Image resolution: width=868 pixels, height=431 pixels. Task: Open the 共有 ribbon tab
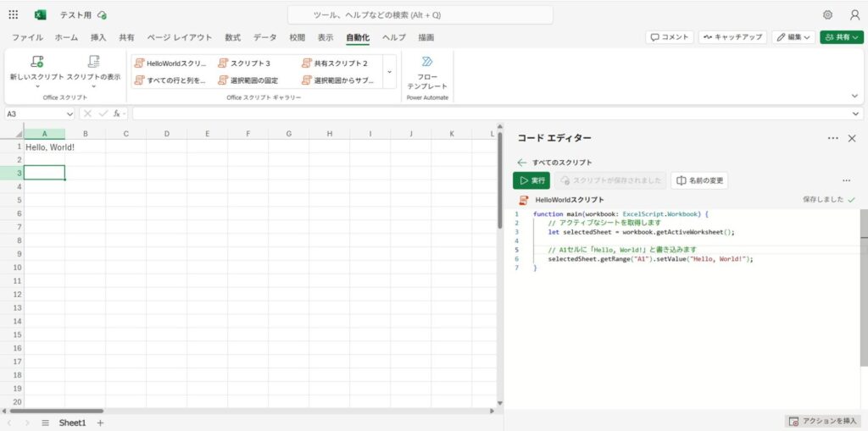(127, 37)
